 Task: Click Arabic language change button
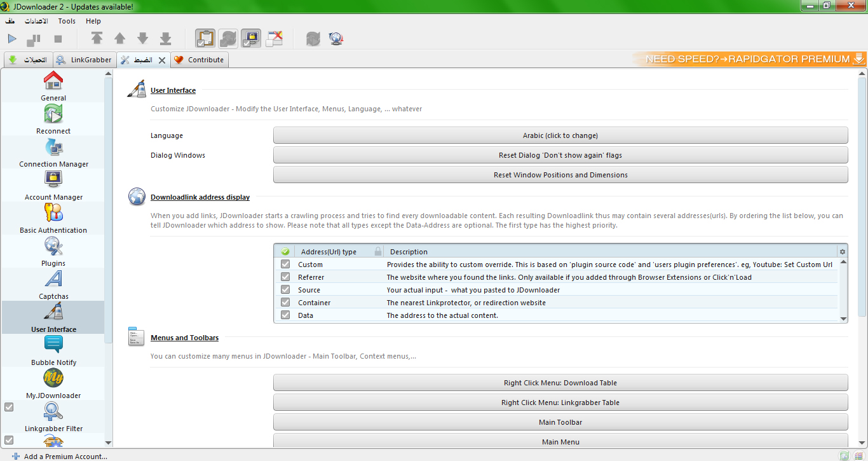[x=560, y=135]
